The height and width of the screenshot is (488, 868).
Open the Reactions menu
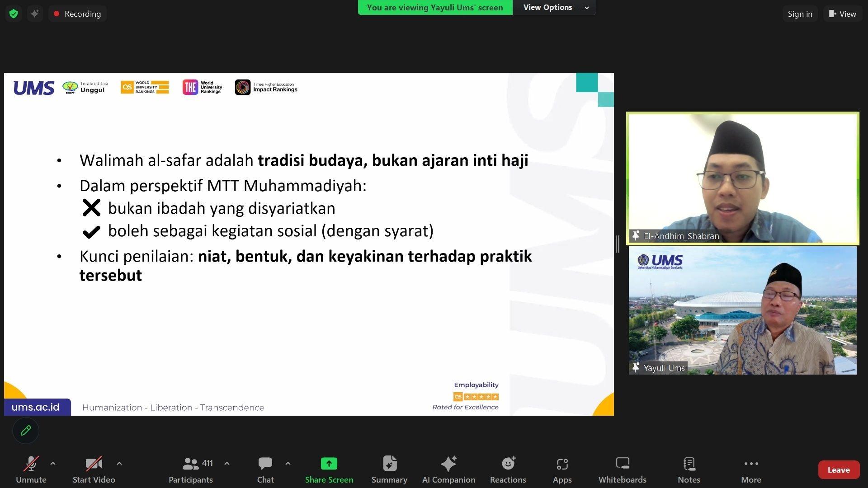pyautogui.click(x=508, y=470)
